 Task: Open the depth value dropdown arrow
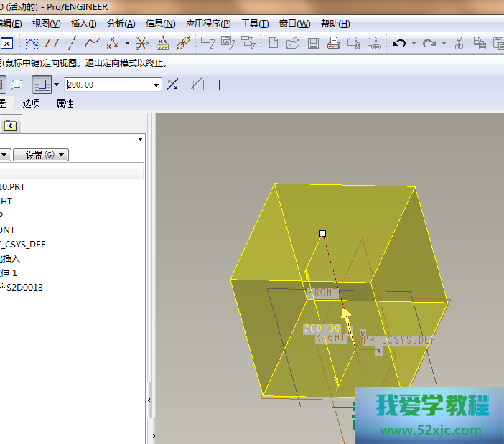point(157,85)
